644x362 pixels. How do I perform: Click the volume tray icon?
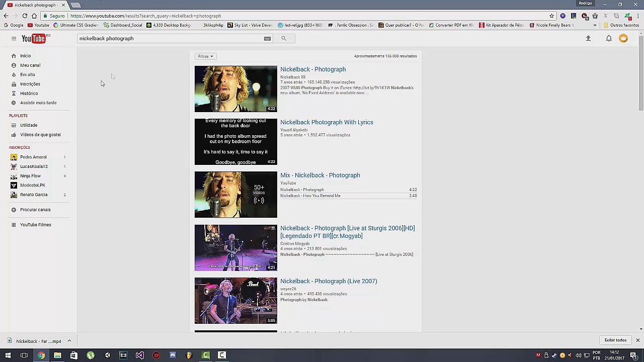[579, 355]
